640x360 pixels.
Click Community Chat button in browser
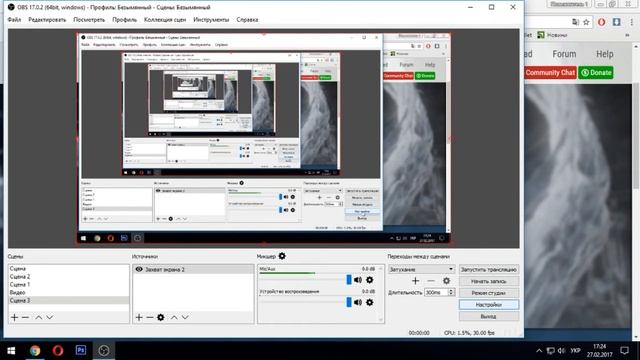click(550, 73)
